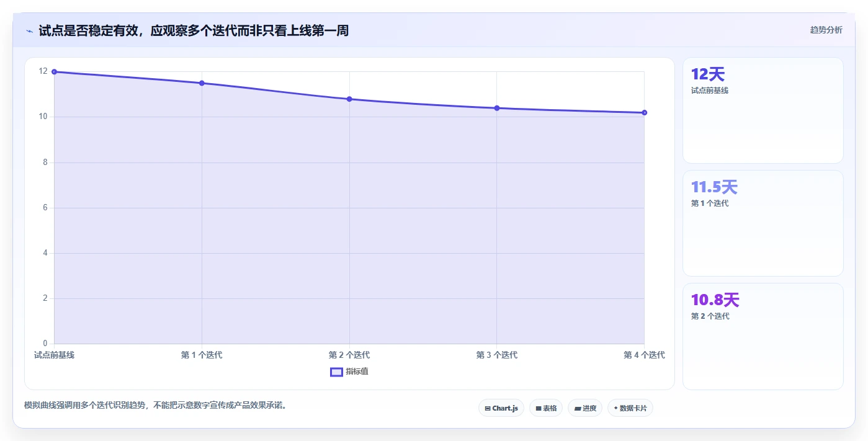This screenshot has width=868, height=441.
Task: Click the y-axis value 0
Action: pyautogui.click(x=45, y=344)
